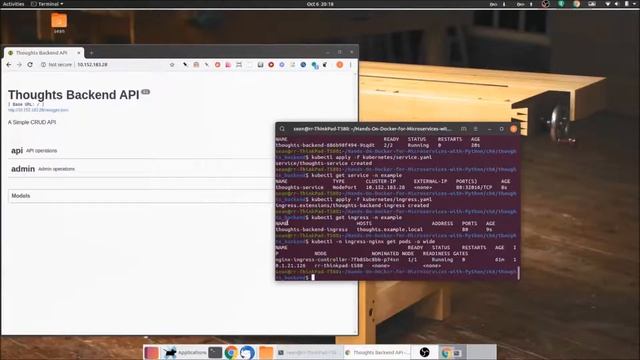Close the Thoughts Backend API tab
640x360 pixels.
79,53
